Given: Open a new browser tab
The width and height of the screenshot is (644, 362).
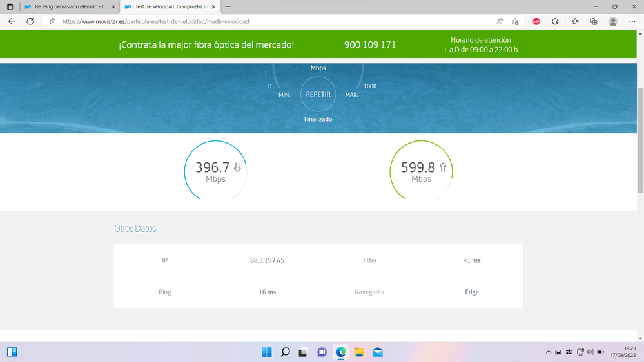Looking at the screenshot, I should point(228,6).
